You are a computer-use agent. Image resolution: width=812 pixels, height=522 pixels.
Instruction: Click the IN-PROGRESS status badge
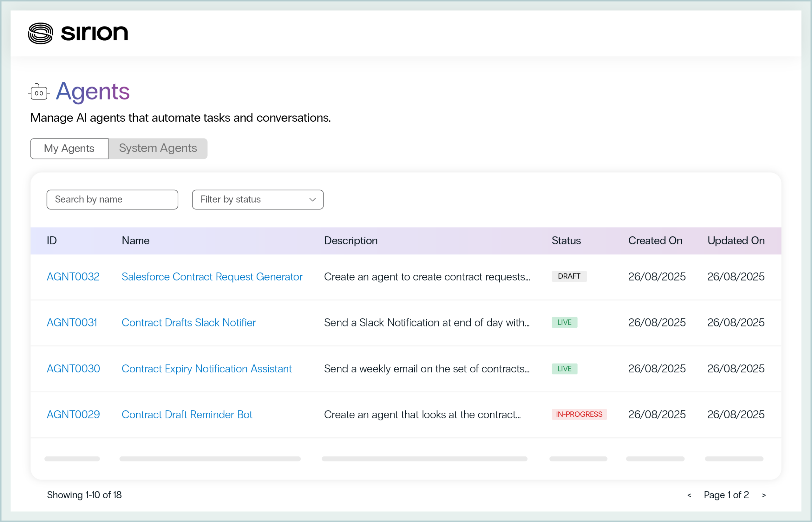pos(579,414)
